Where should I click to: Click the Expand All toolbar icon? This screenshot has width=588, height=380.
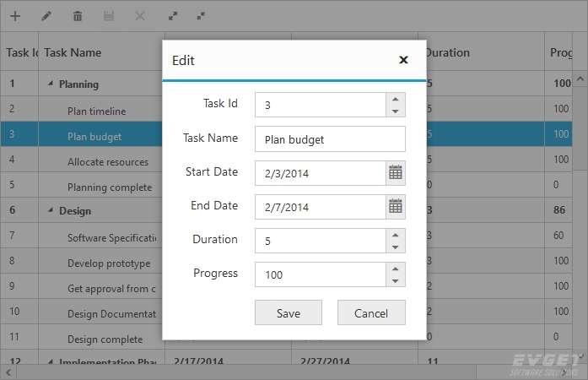coord(172,16)
